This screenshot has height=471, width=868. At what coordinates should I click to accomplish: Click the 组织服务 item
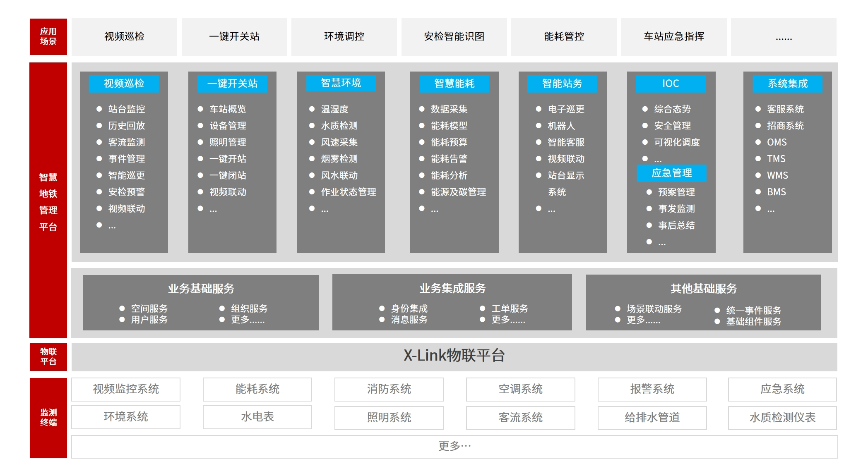(249, 308)
